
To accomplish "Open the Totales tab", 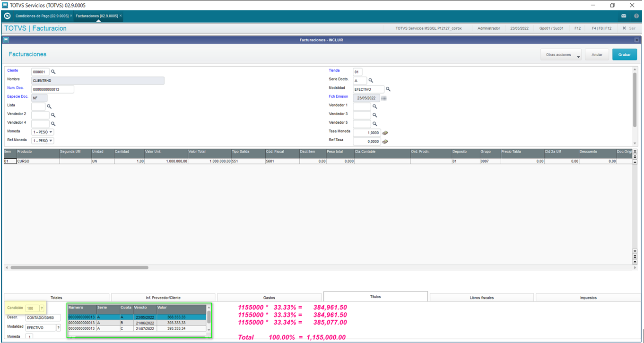I will (x=56, y=298).
